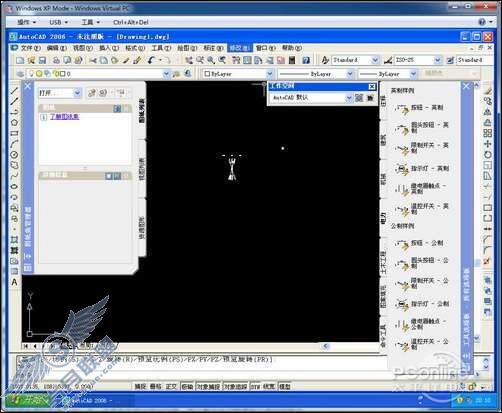Select the Circle draw tool

pyautogui.click(x=14, y=155)
